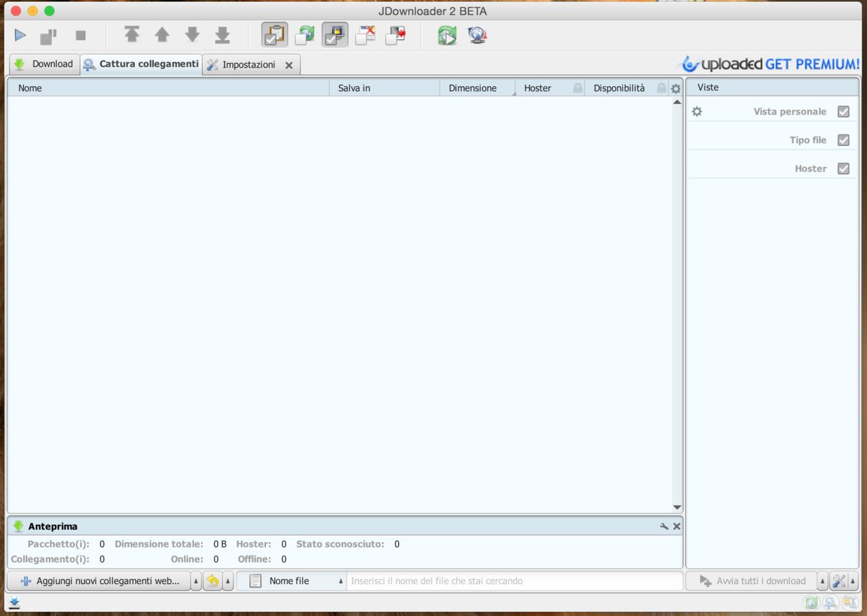Move selection up one step

pyautogui.click(x=162, y=35)
